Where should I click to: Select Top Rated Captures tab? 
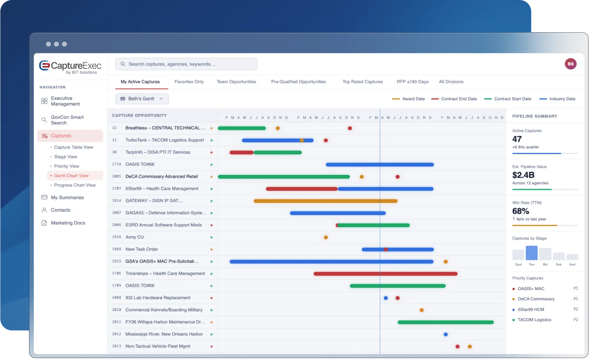(363, 82)
